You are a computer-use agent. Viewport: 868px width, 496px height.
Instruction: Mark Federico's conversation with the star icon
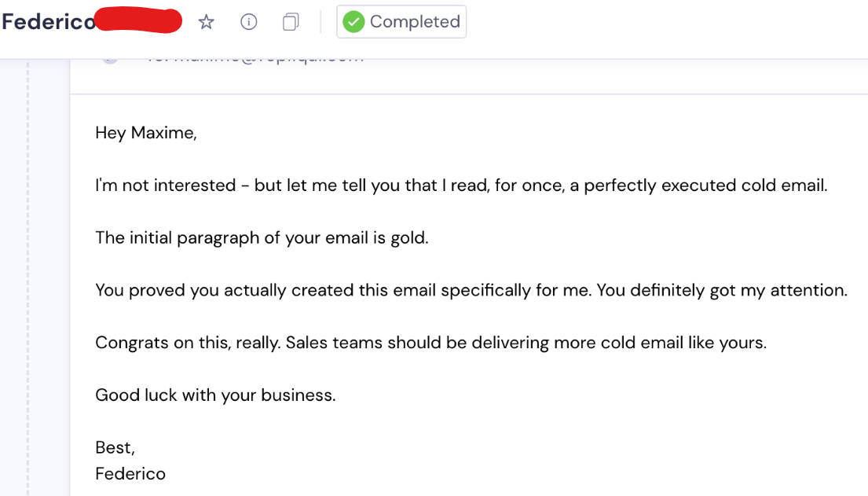tap(206, 22)
